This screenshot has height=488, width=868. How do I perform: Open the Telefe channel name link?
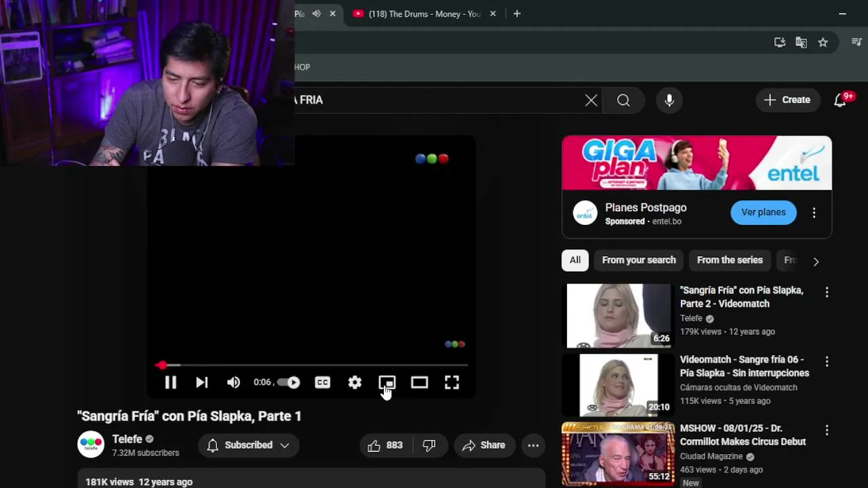(127, 439)
